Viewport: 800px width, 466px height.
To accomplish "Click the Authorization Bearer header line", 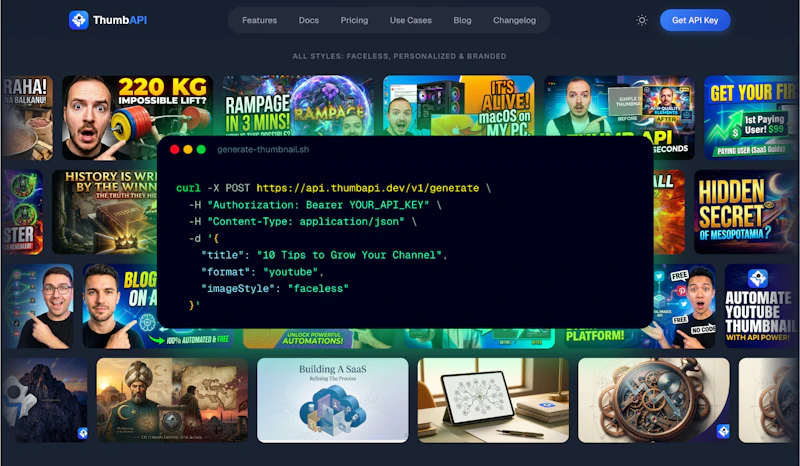I will [314, 205].
